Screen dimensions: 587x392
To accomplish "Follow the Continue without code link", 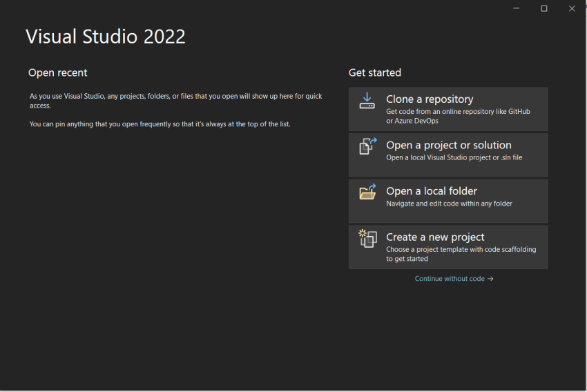I will click(x=450, y=279).
